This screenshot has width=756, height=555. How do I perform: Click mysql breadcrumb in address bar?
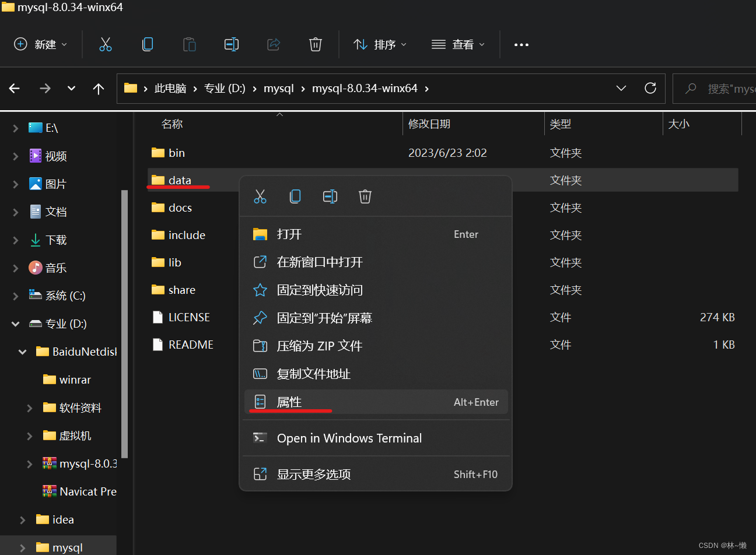pos(278,89)
